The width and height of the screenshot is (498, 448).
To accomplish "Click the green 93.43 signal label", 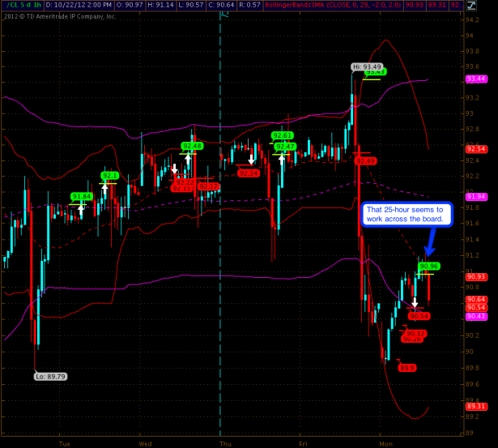I will (376, 72).
